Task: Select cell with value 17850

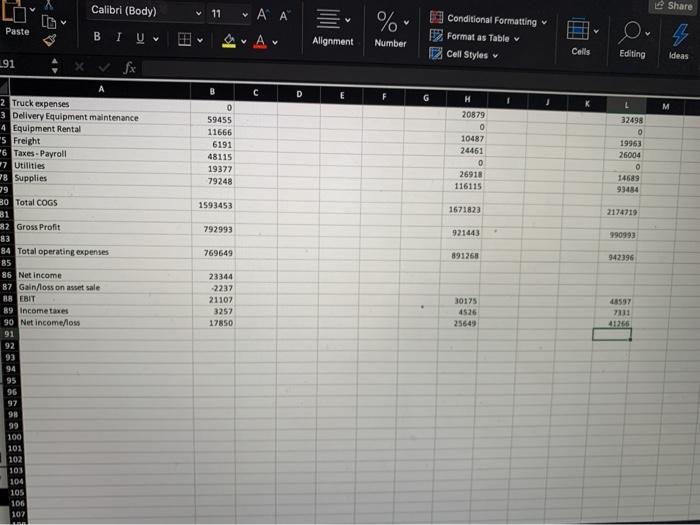Action: pos(213,323)
